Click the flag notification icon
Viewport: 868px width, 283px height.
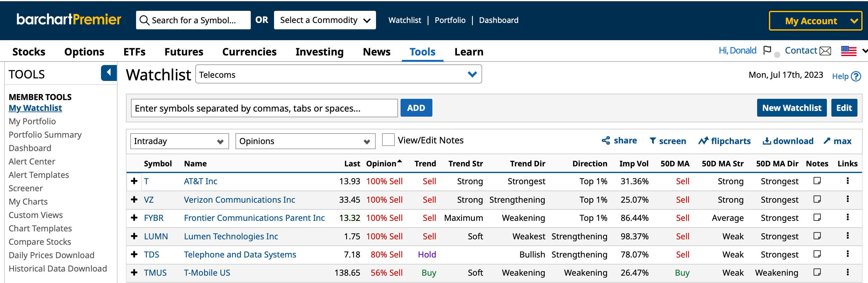click(x=767, y=51)
